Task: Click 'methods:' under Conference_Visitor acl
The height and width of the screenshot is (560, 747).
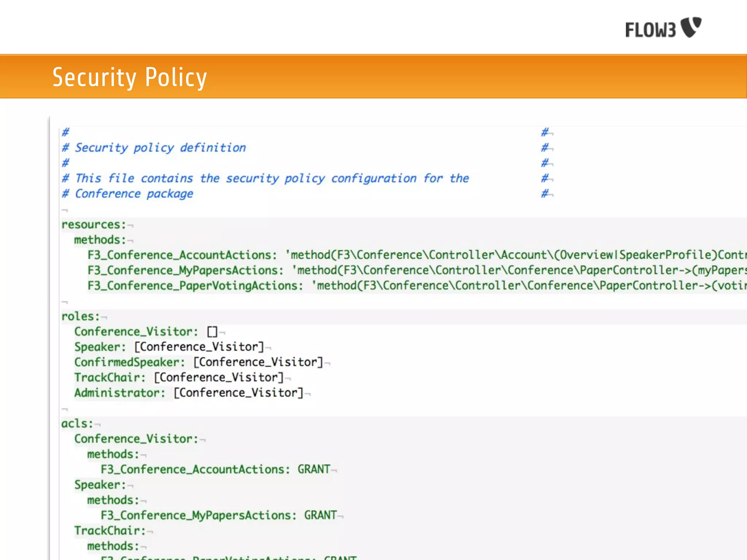Action: point(113,454)
